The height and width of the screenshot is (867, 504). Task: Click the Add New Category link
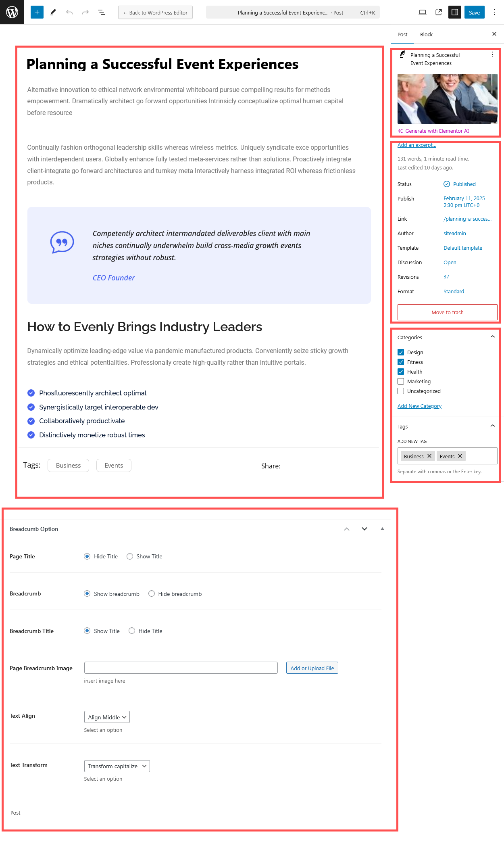pos(419,406)
